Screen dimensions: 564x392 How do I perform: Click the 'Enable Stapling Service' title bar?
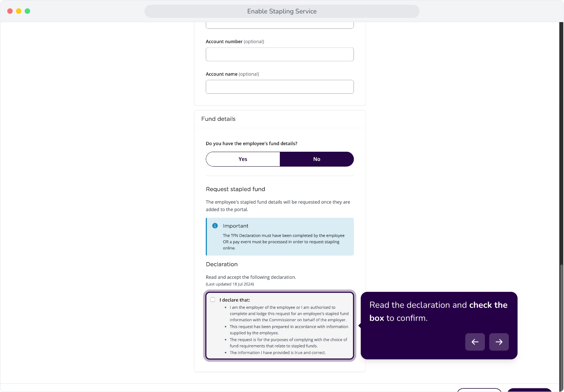(x=282, y=11)
